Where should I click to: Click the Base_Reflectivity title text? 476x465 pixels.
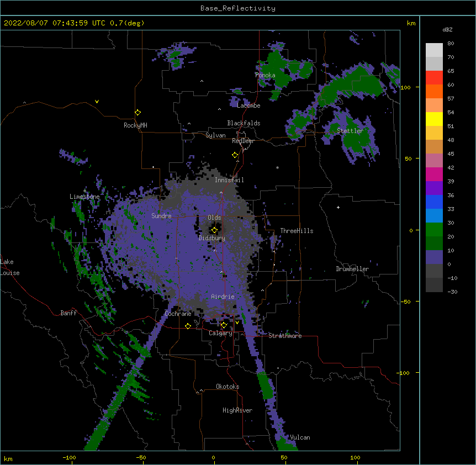coord(238,8)
